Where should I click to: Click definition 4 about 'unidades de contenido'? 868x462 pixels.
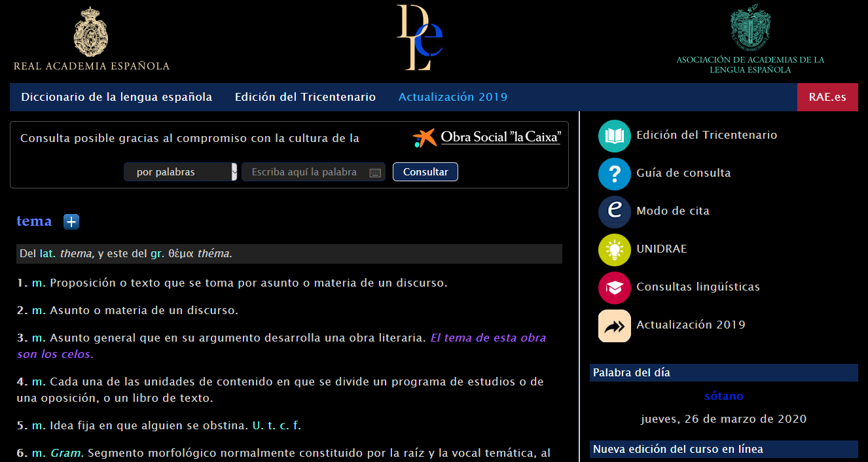(280, 390)
